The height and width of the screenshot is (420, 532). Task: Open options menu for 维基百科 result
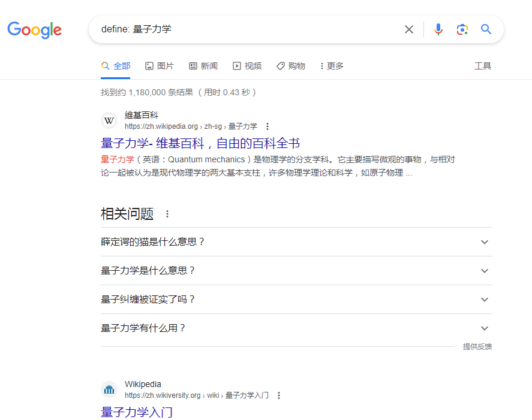pos(267,126)
